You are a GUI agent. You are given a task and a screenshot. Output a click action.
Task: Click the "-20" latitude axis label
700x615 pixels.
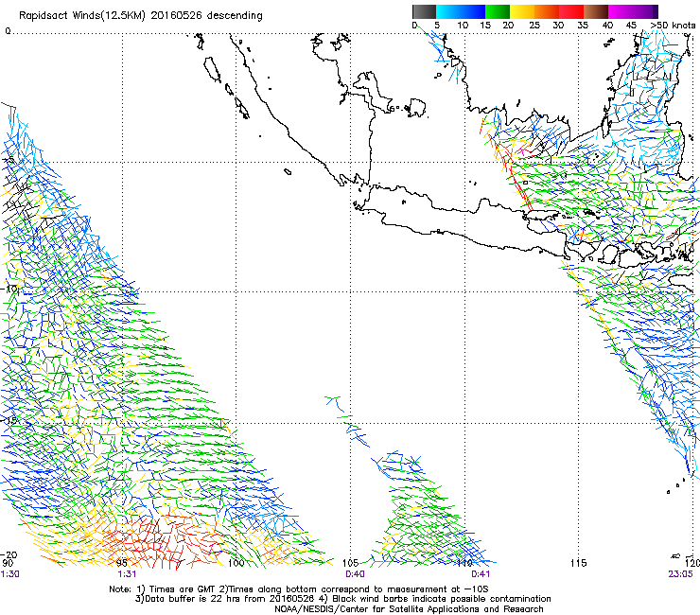9,554
